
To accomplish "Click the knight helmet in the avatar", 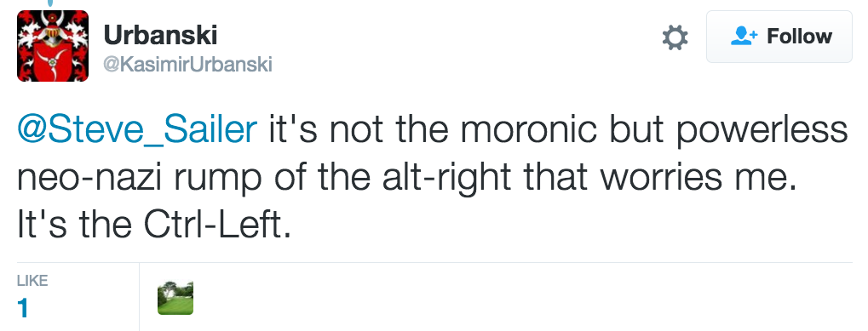I will click(52, 31).
